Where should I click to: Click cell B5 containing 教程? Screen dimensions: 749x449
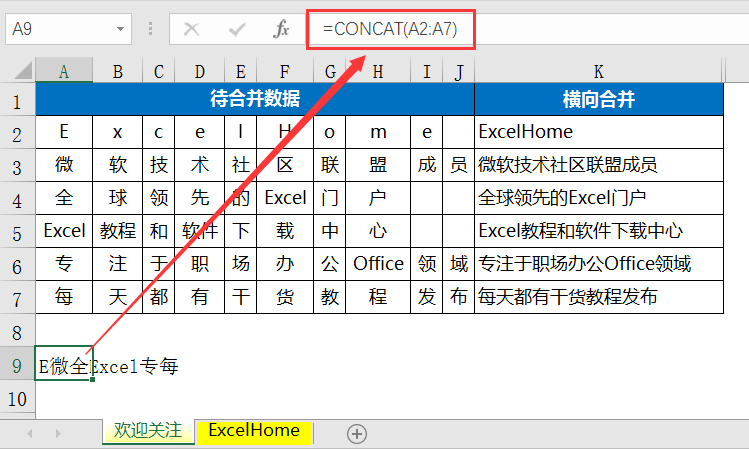pyautogui.click(x=118, y=231)
